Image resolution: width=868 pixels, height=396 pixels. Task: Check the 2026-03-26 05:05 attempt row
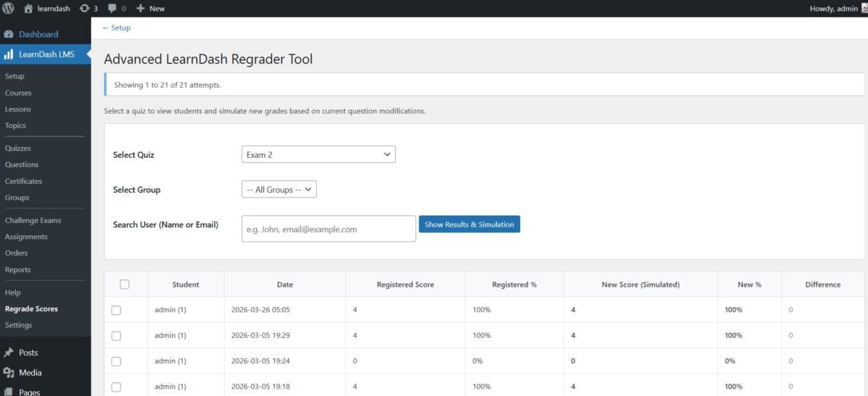click(x=116, y=310)
